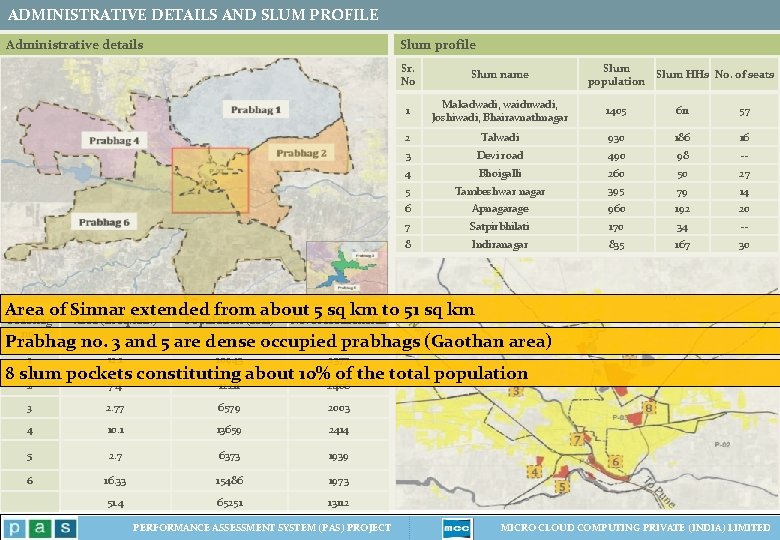Click population value 960 in the Apnagarage row

tap(616, 209)
